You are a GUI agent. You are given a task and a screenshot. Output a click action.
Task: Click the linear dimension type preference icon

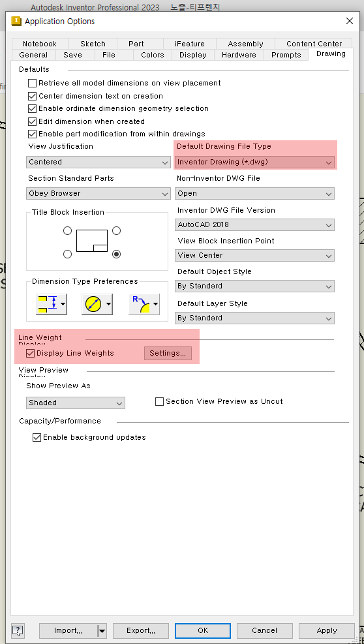click(52, 304)
